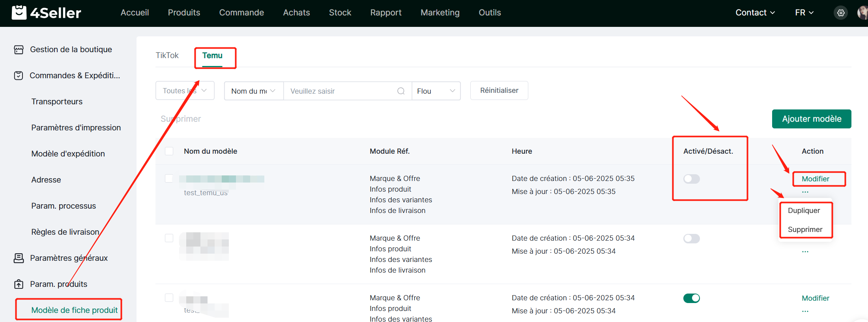Open the three-dots menu for the first template row

pos(805,192)
